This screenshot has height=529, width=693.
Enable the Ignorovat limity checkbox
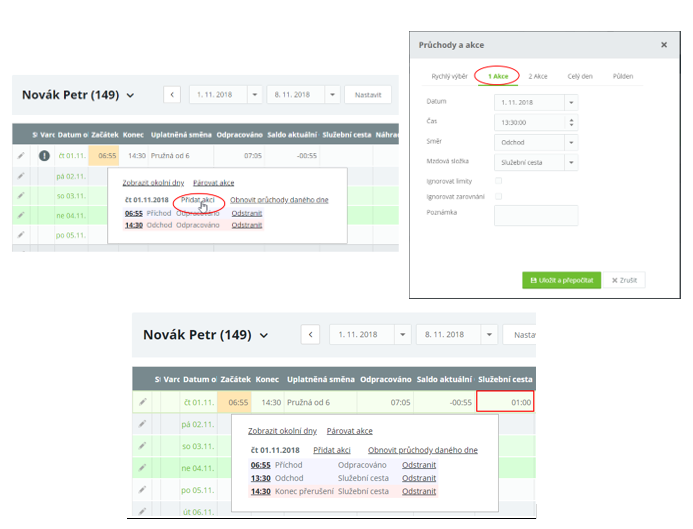499,180
